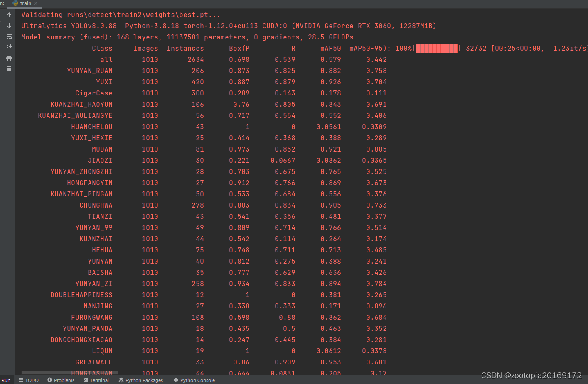Click the 2634 instances value
588x384 pixels.
pyautogui.click(x=196, y=60)
